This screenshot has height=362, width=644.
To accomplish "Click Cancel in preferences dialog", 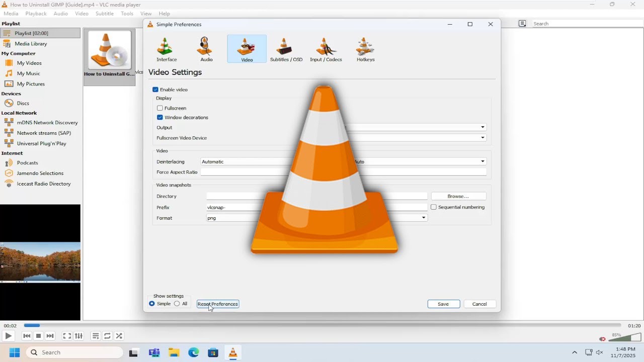I will click(x=479, y=304).
